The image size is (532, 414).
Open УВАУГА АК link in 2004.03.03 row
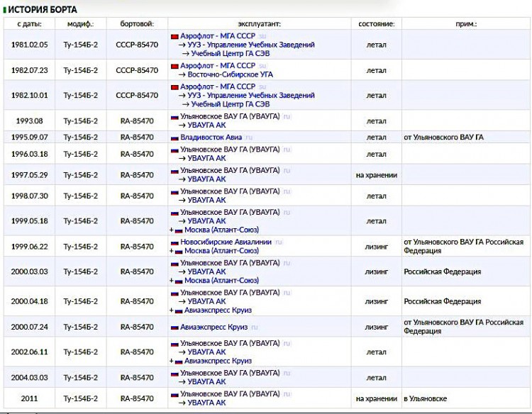[206, 382]
